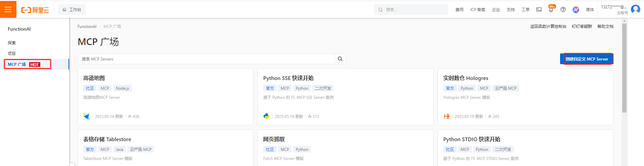The height and width of the screenshot is (166, 644).
Task: Click the Hologres card logo icon
Action: pyautogui.click(x=447, y=116)
